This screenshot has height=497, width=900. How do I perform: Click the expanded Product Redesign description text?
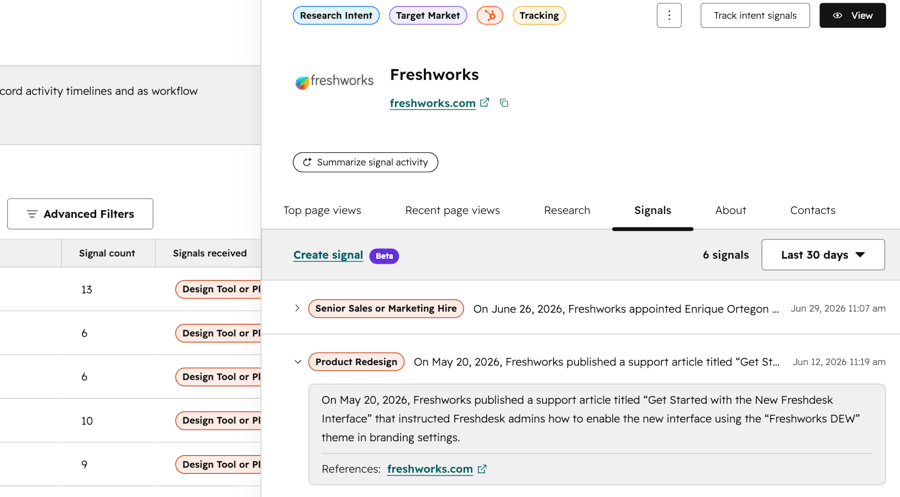tap(591, 418)
